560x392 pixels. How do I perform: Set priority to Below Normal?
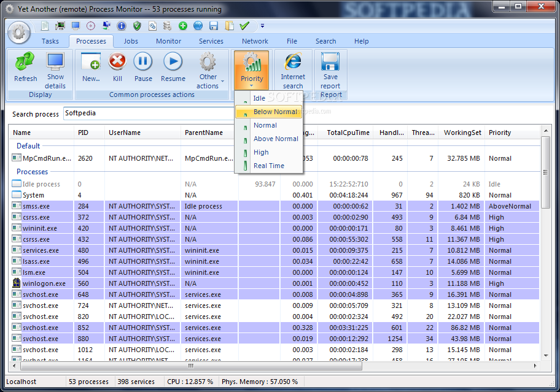(268, 112)
